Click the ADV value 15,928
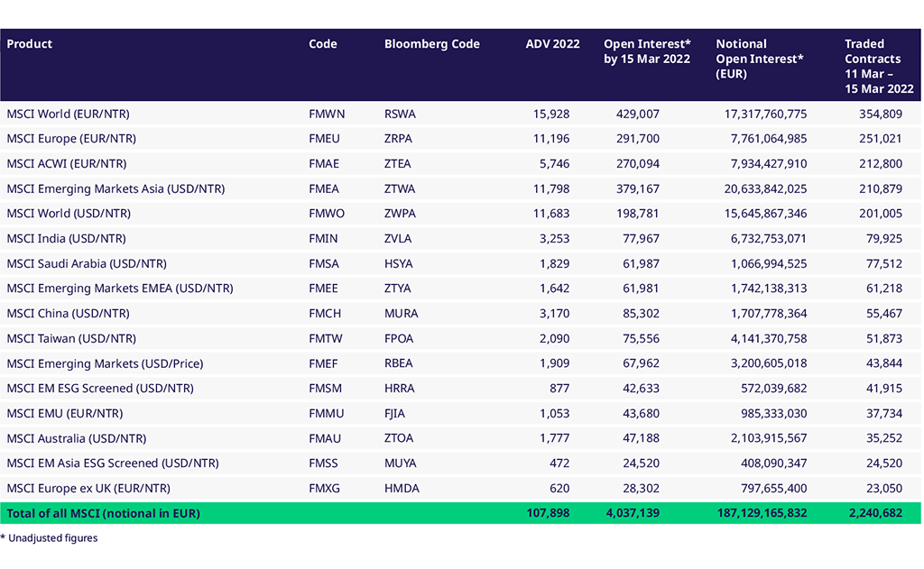This screenshot has height=569, width=924. (x=551, y=115)
